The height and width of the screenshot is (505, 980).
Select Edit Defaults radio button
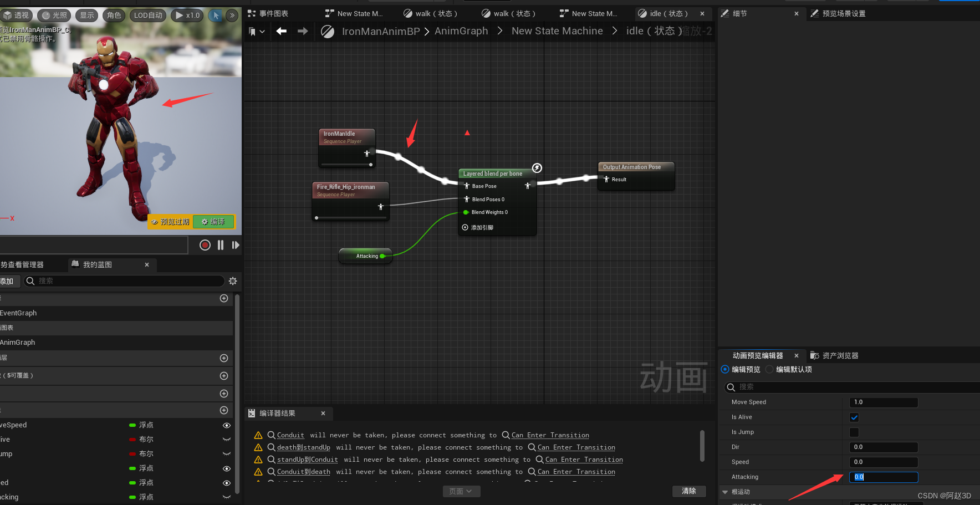click(769, 369)
